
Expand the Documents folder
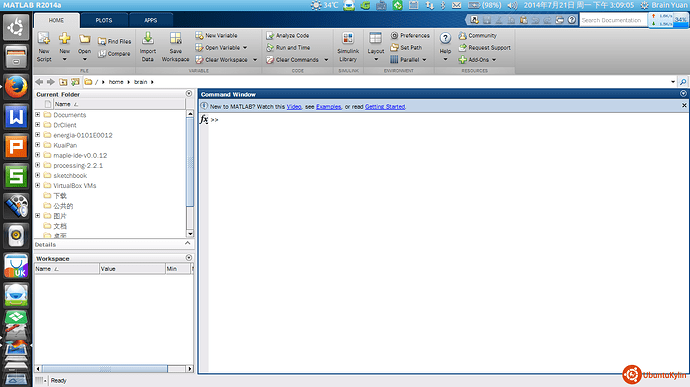(38, 114)
